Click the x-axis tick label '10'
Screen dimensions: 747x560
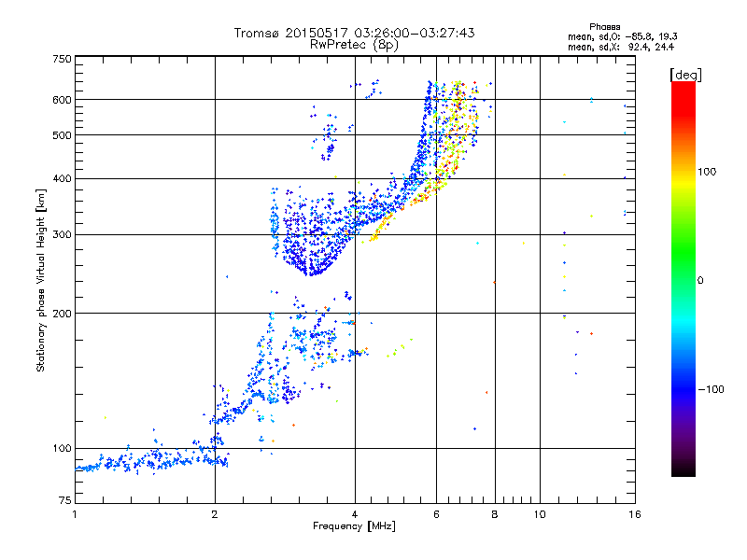[540, 514]
